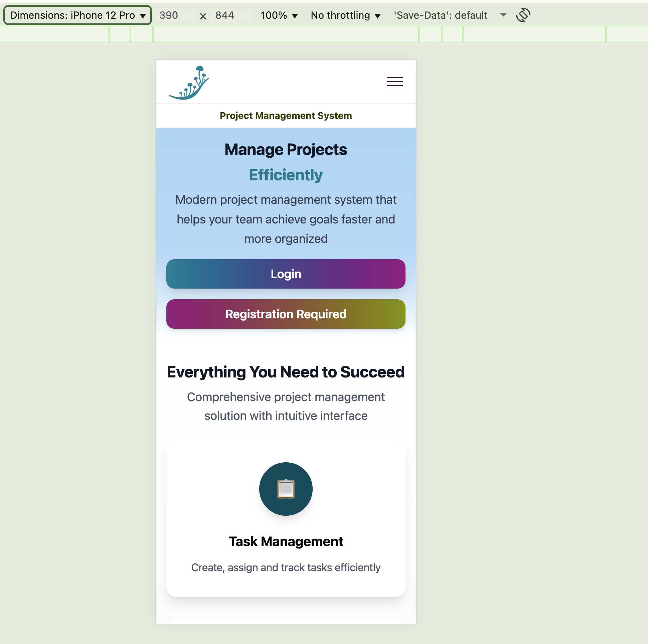Viewport: 648px width, 644px height.
Task: Click the Everything You Need to Succeed heading
Action: 286,372
